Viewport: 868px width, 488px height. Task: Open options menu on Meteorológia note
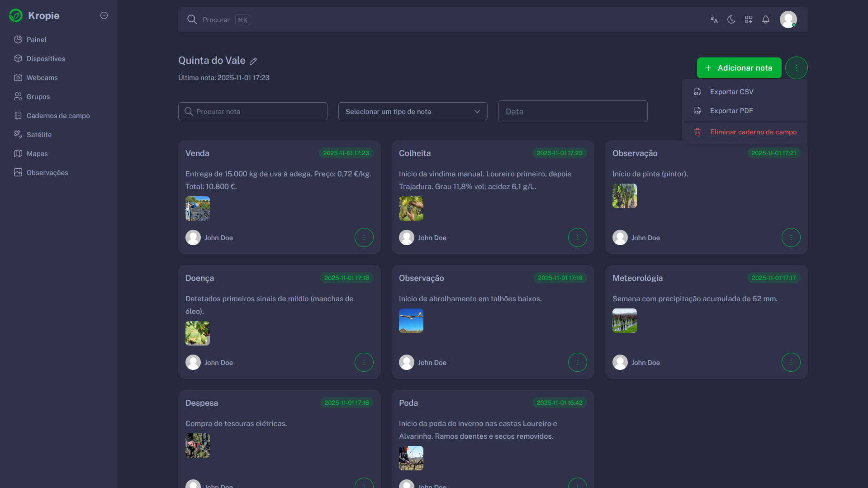[x=791, y=362]
